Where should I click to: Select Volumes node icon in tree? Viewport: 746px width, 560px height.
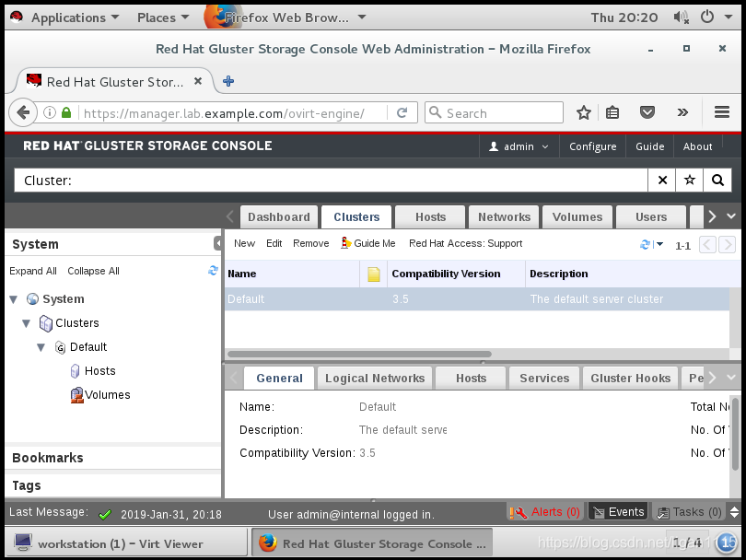pos(76,395)
